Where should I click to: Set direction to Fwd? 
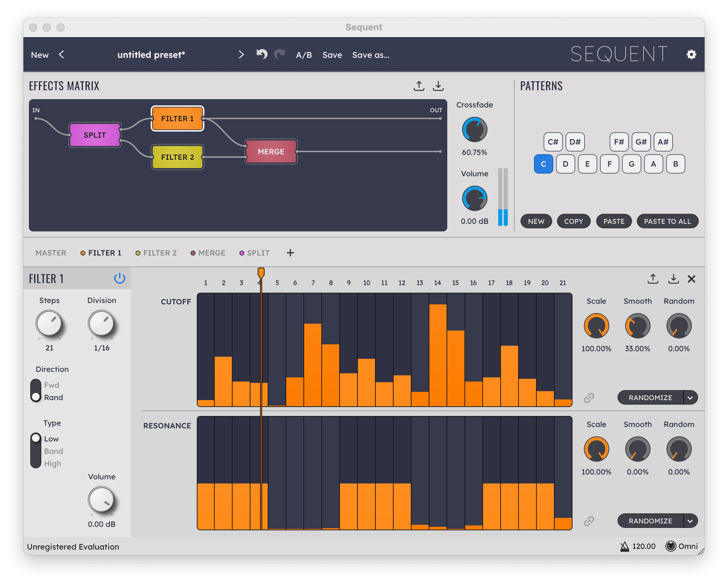coord(52,385)
